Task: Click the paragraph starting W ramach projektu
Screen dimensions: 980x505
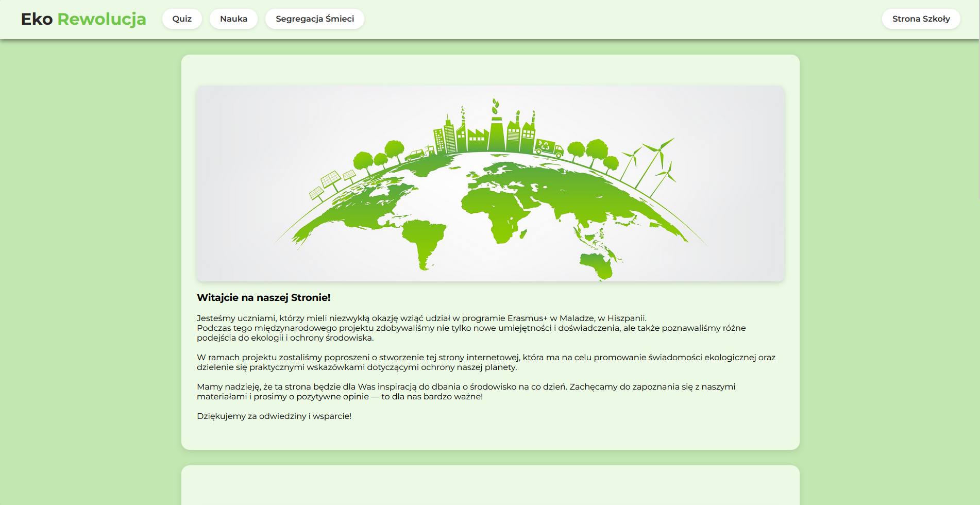Action: pos(485,362)
